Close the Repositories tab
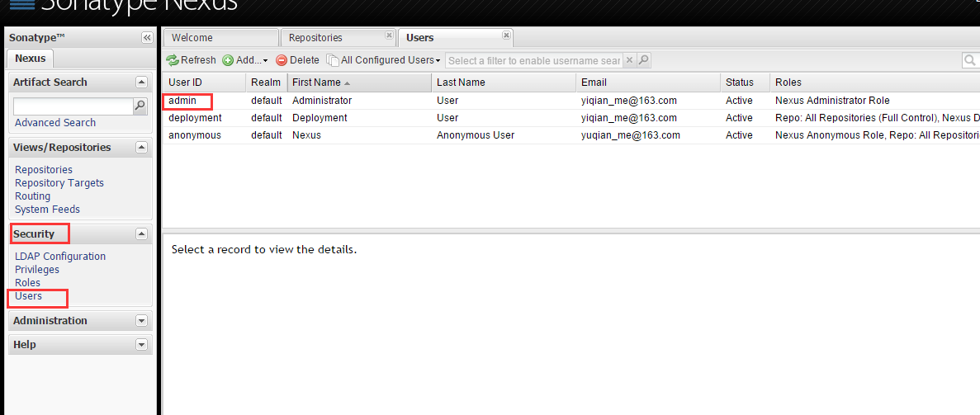980x415 pixels. (389, 35)
